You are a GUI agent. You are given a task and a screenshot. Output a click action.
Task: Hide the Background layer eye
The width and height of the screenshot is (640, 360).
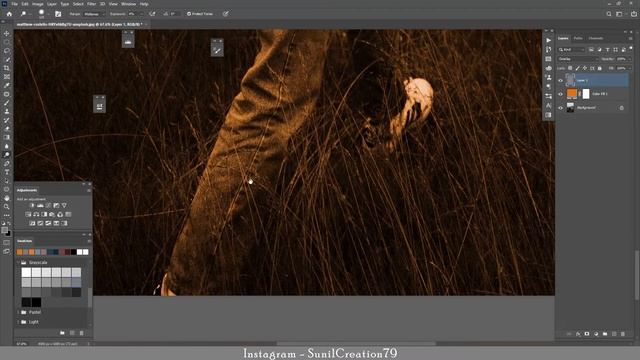coord(560,108)
